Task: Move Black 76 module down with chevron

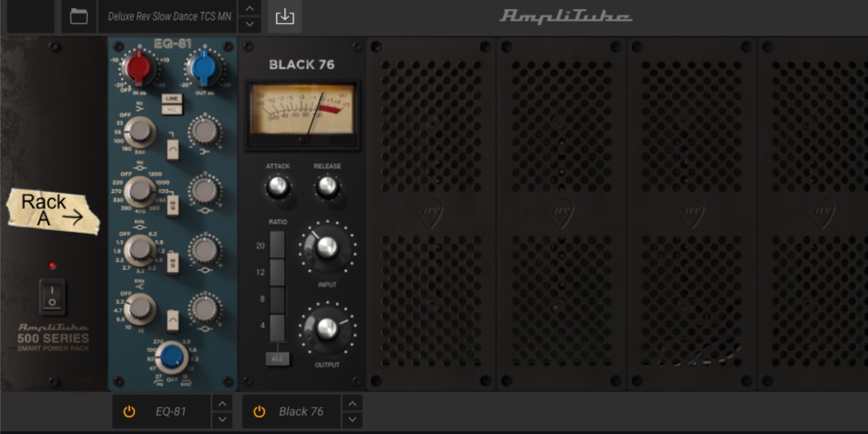Action: (353, 420)
